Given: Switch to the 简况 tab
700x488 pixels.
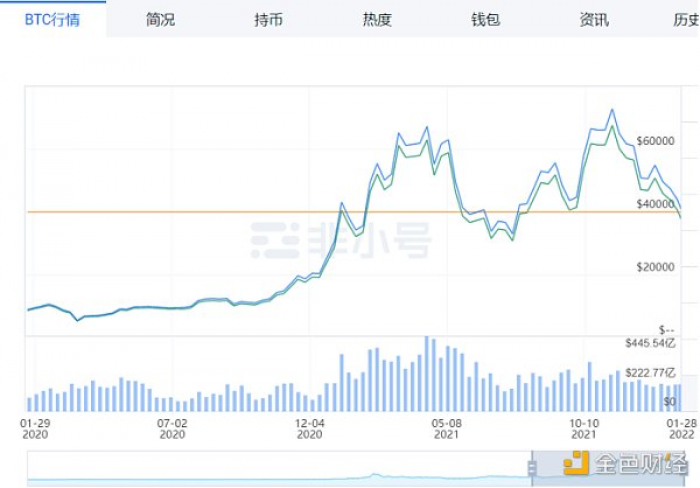Looking at the screenshot, I should (x=161, y=20).
